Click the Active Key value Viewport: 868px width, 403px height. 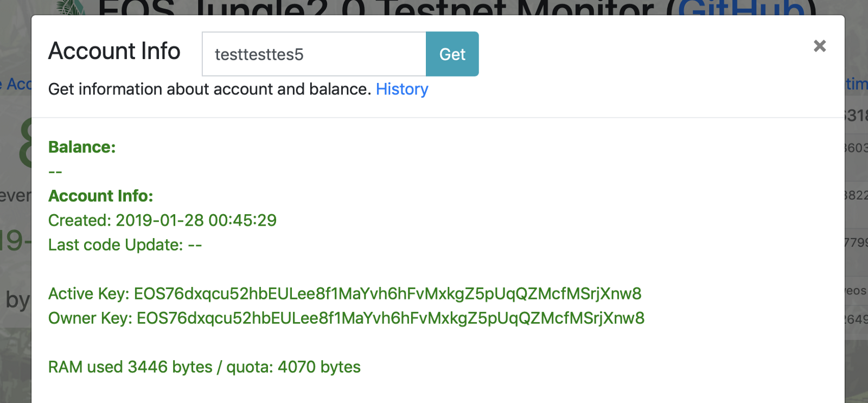387,293
